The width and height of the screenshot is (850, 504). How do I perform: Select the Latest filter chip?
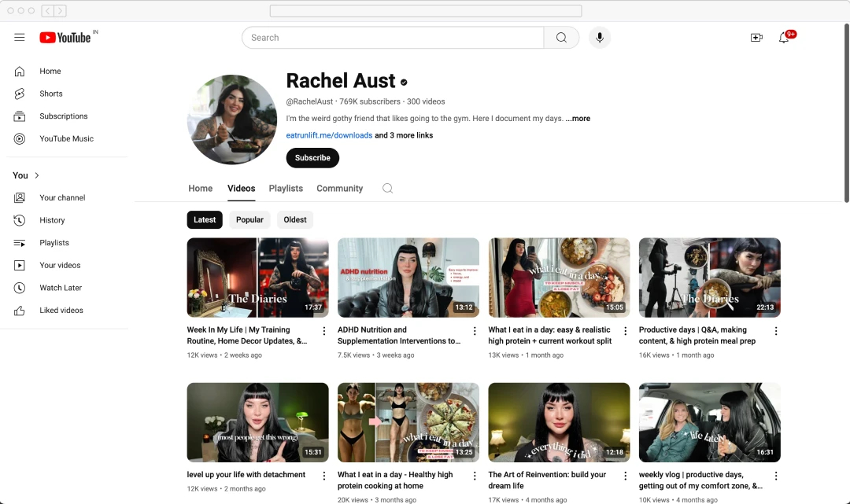tap(205, 219)
